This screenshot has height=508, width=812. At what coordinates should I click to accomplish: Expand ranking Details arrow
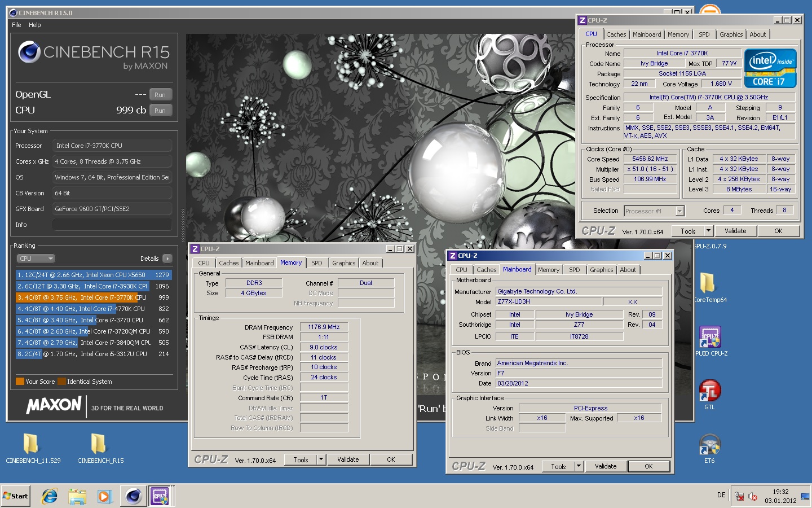(x=167, y=259)
